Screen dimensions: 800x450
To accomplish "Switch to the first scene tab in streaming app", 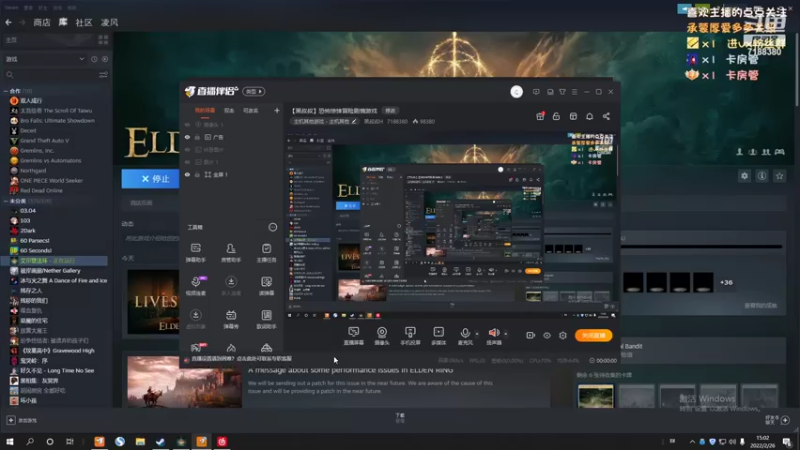I will click(x=205, y=110).
